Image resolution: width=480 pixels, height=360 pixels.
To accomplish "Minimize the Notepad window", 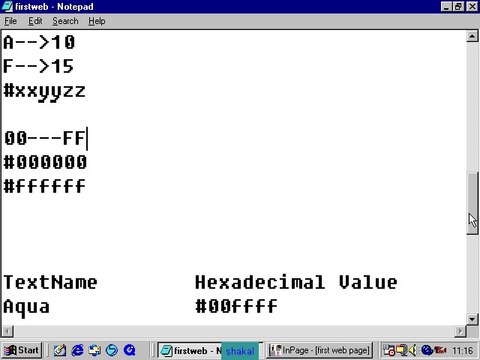I will (446, 6).
